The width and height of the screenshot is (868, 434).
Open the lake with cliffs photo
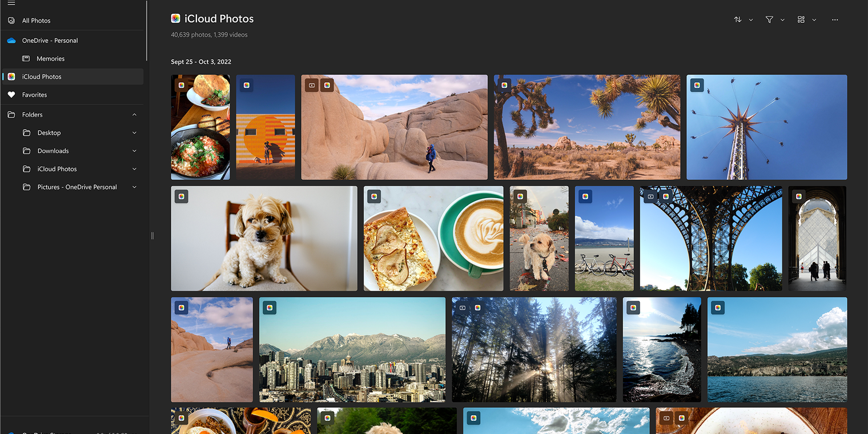tap(777, 349)
